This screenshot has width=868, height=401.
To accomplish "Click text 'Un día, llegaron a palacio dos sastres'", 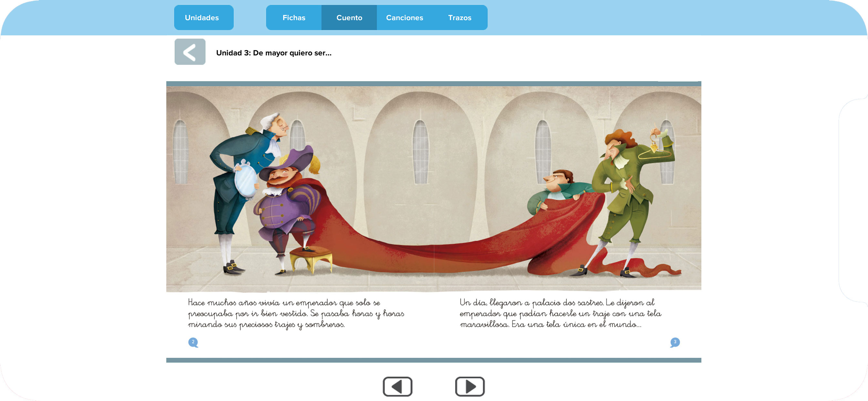I will pos(532,303).
